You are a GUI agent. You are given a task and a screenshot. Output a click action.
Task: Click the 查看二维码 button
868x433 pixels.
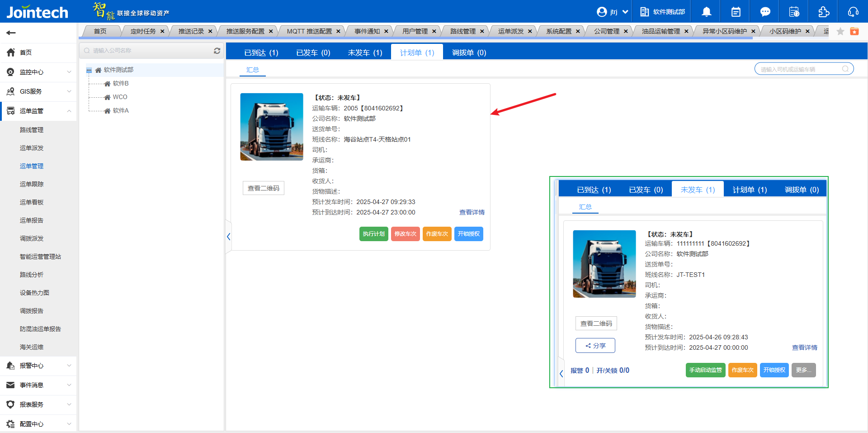click(263, 188)
